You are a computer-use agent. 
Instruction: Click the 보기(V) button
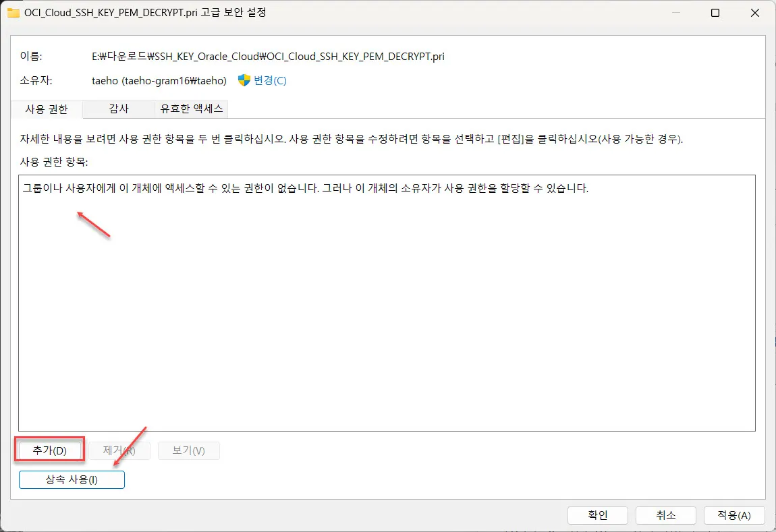coord(189,450)
